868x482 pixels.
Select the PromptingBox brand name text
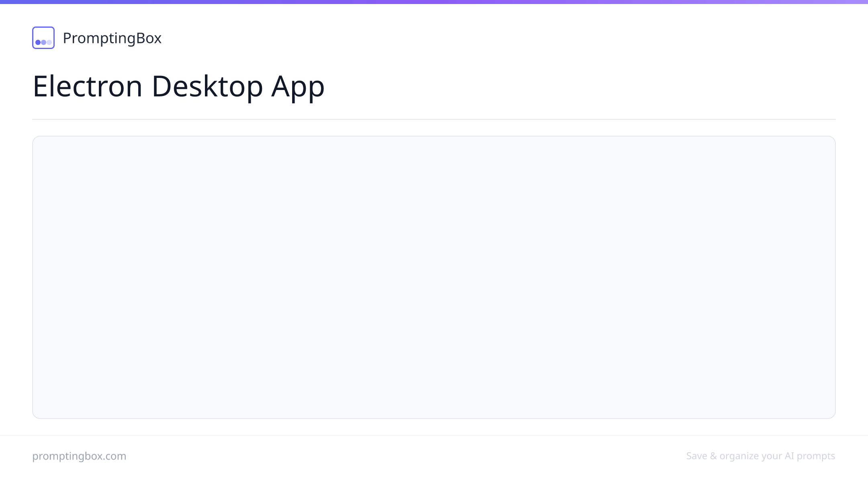112,38
